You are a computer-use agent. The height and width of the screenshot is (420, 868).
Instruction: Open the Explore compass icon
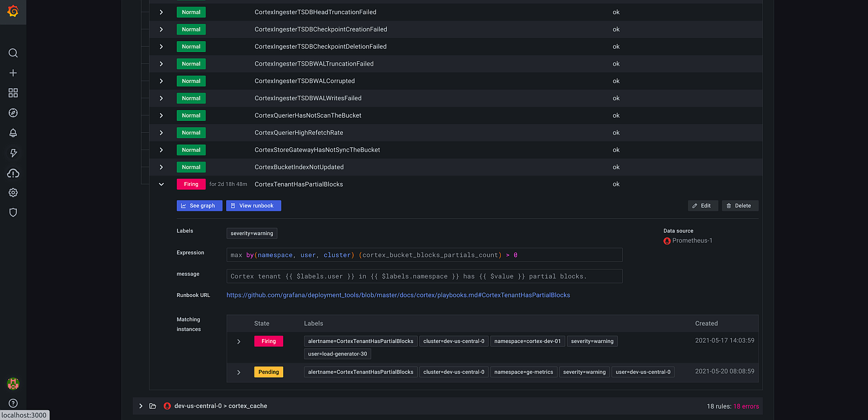(13, 113)
